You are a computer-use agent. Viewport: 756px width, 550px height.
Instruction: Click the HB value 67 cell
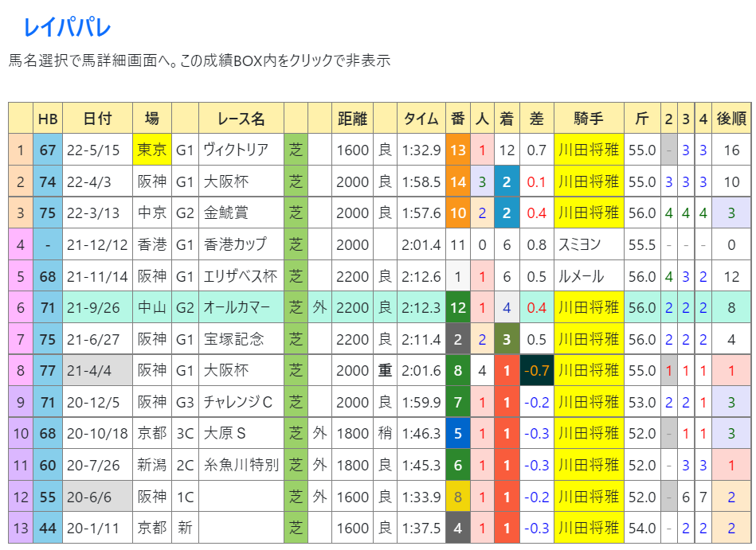click(48, 150)
